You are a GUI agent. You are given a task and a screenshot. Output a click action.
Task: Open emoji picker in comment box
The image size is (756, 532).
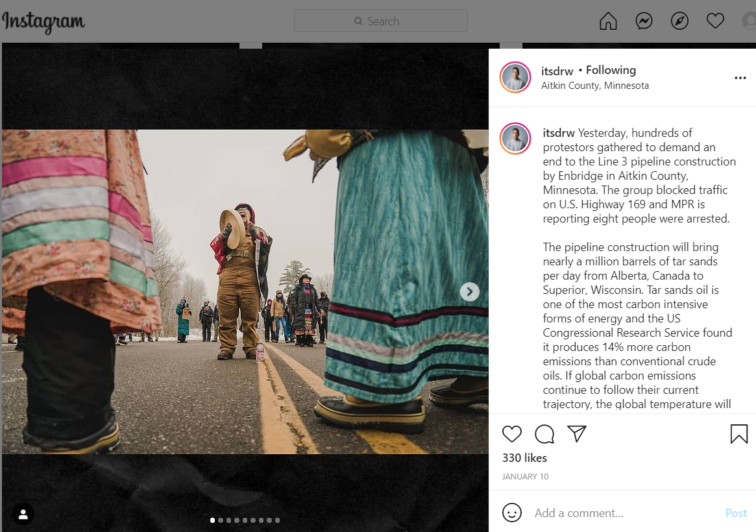pyautogui.click(x=513, y=513)
